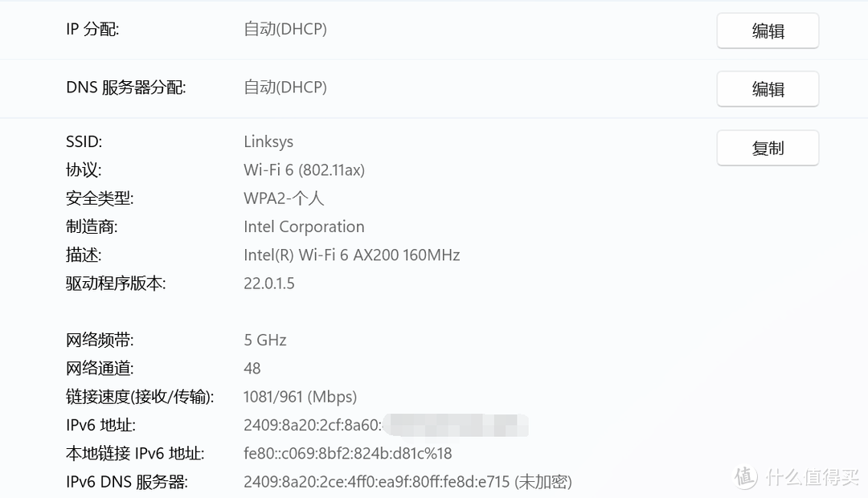868x498 pixels.
Task: Click the Intel Corporation manufacturer text
Action: tap(304, 227)
